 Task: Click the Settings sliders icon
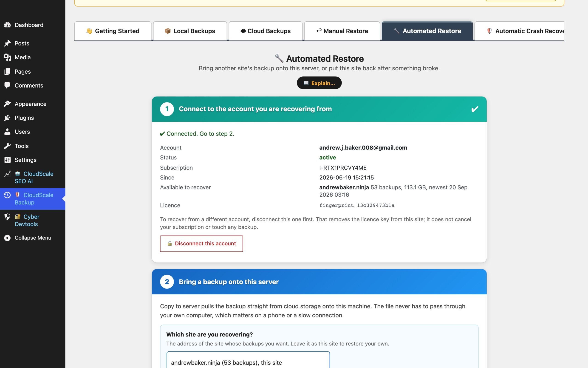7,160
